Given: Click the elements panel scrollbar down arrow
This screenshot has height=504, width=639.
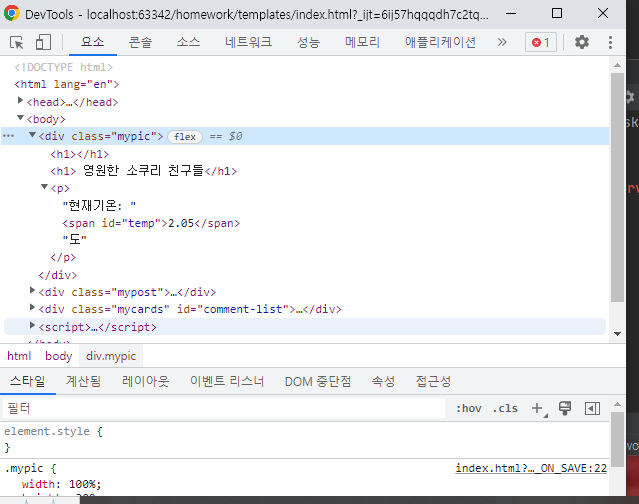Looking at the screenshot, I should (x=617, y=334).
